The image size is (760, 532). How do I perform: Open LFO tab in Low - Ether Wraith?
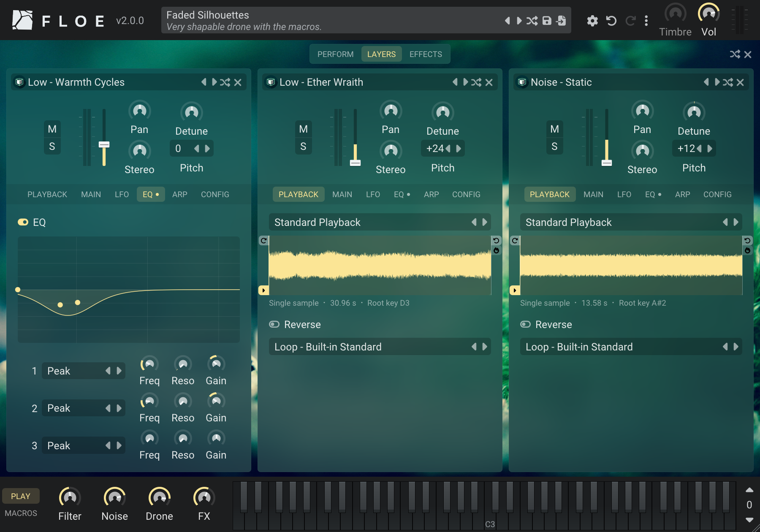click(373, 194)
